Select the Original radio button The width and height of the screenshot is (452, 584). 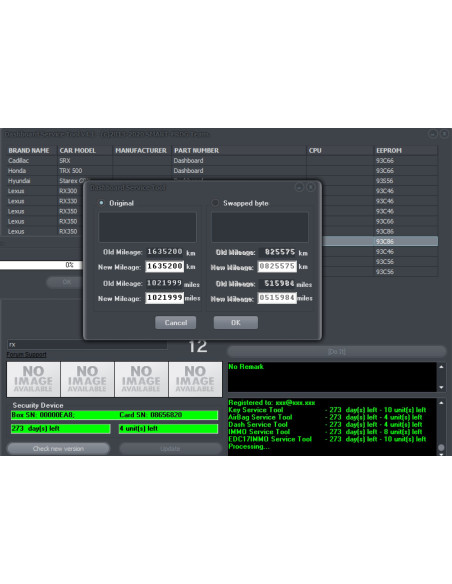[101, 203]
